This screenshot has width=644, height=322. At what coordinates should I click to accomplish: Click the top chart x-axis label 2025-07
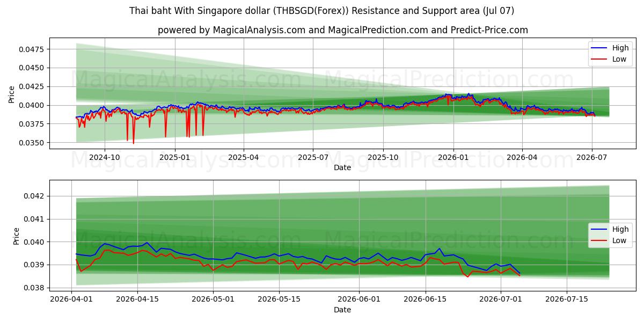point(313,158)
